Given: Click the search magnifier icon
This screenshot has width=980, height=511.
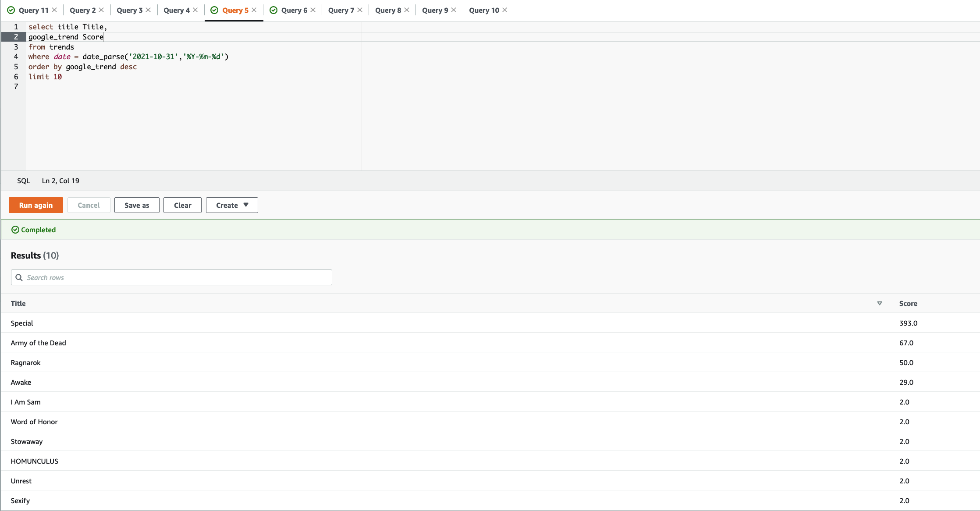Looking at the screenshot, I should click(19, 277).
